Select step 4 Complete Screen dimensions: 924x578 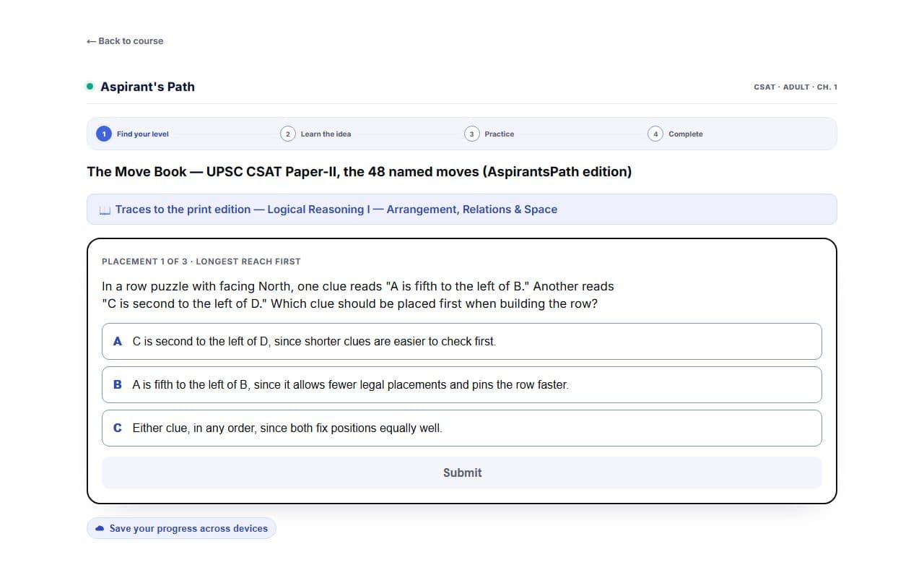coord(676,134)
